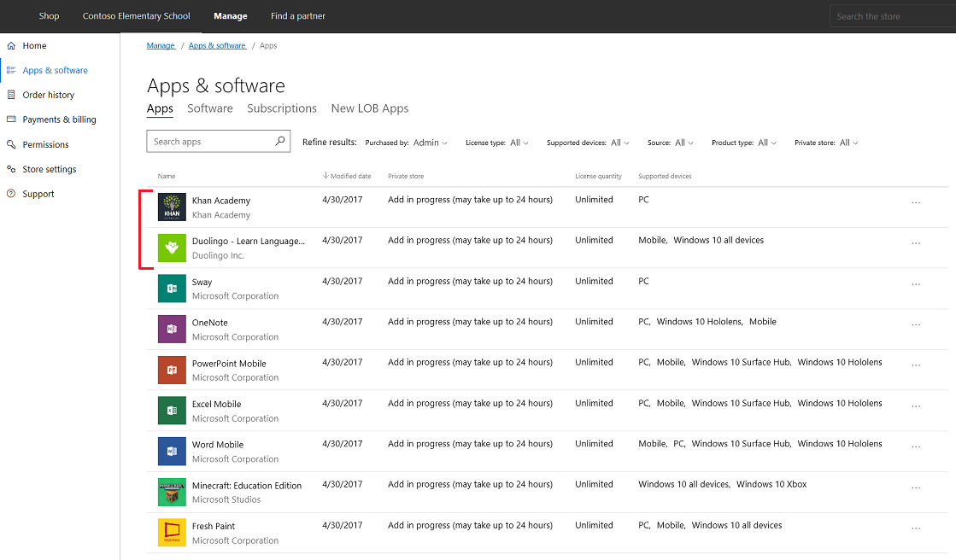This screenshot has width=956, height=560.
Task: Click the search magnifier in Search apps
Action: point(280,142)
